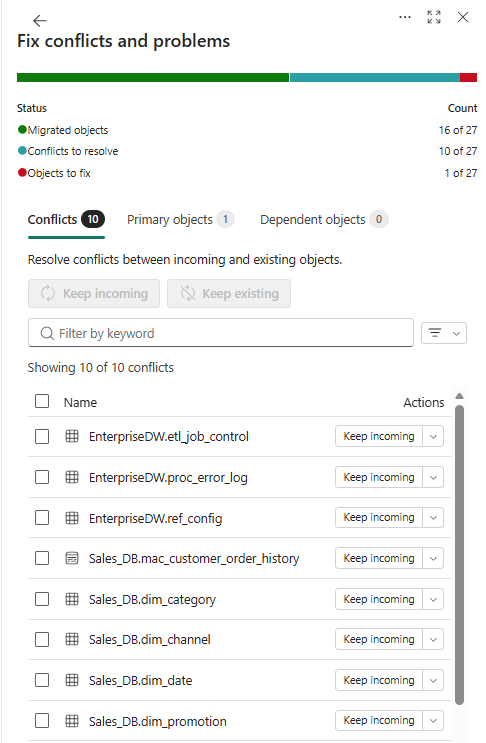The image size is (486, 743).
Task: Click red Objects to fix status dot
Action: [22, 172]
